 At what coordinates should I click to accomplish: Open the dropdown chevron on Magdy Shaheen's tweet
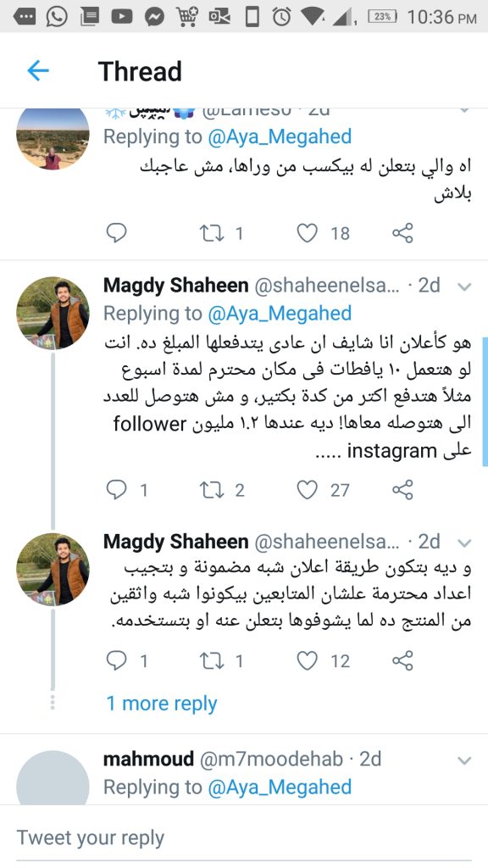464,287
